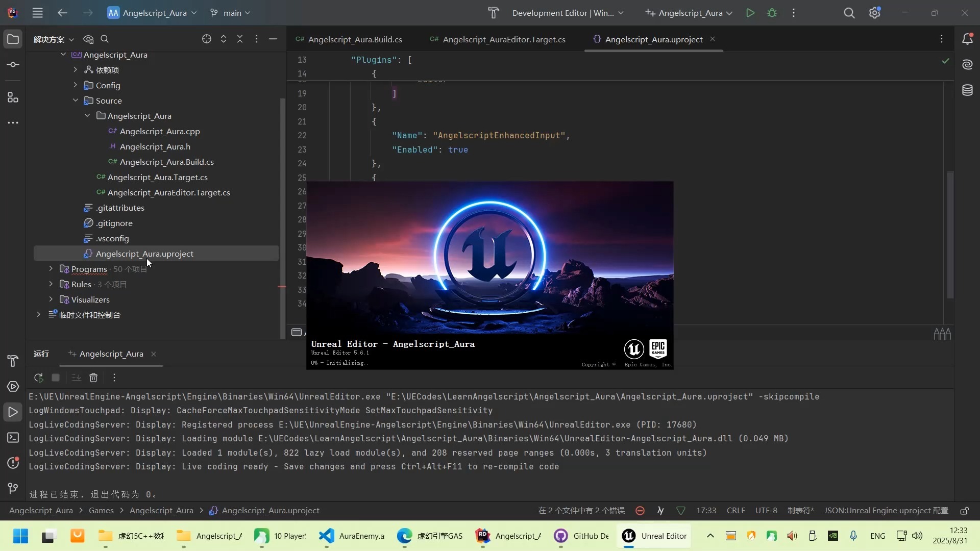This screenshot has width=980, height=551.
Task: Navigate back with the left arrow
Action: pos(62,13)
